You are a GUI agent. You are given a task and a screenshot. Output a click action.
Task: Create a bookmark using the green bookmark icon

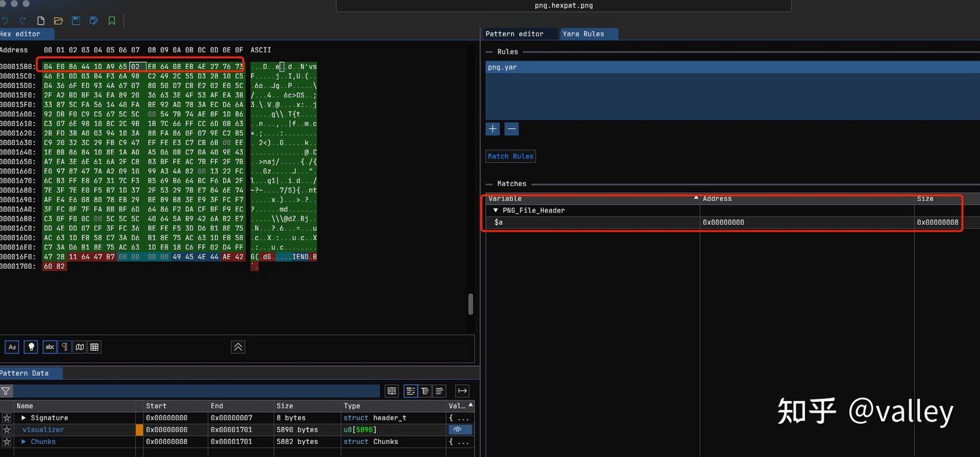point(112,20)
